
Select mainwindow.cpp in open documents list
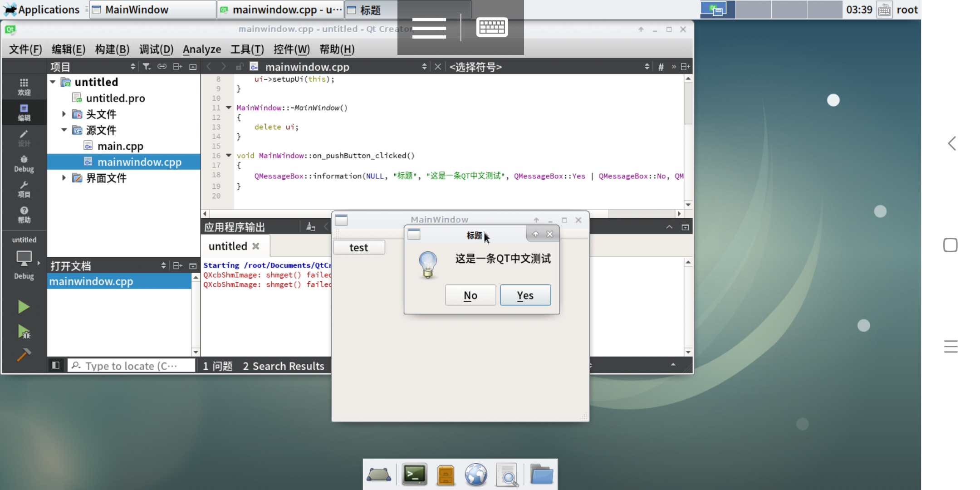click(x=119, y=281)
